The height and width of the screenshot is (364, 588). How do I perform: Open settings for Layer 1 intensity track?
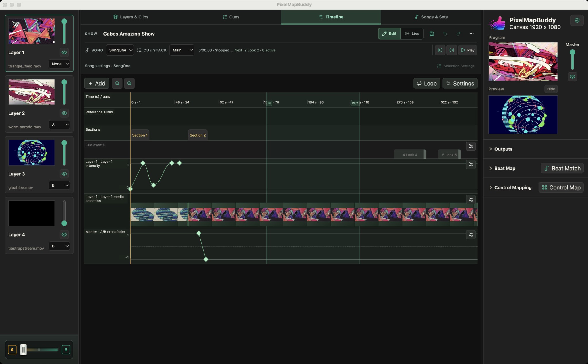pos(471,164)
